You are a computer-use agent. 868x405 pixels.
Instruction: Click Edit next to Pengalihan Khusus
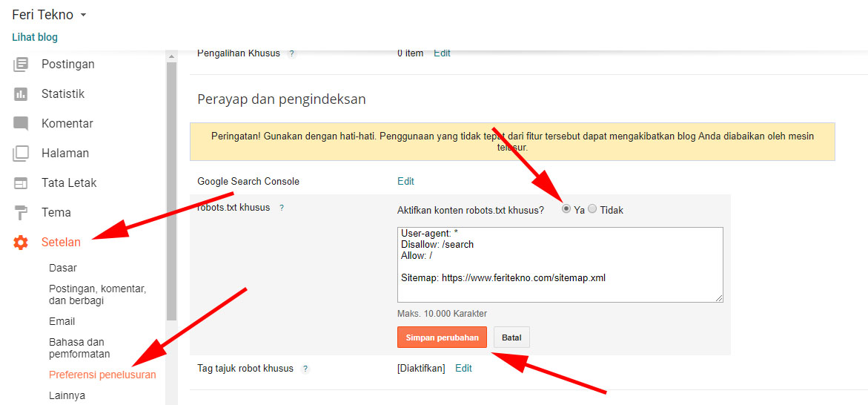(442, 53)
